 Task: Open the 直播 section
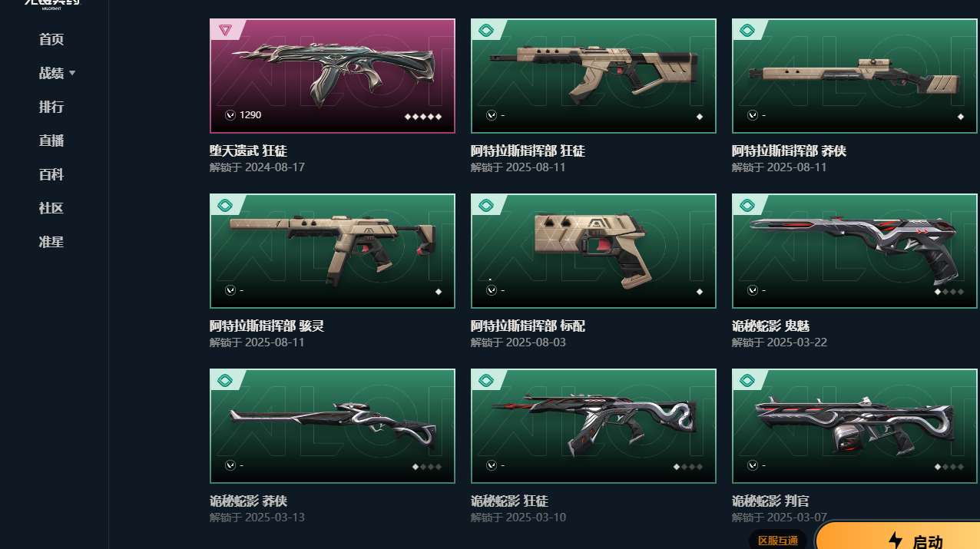click(51, 141)
